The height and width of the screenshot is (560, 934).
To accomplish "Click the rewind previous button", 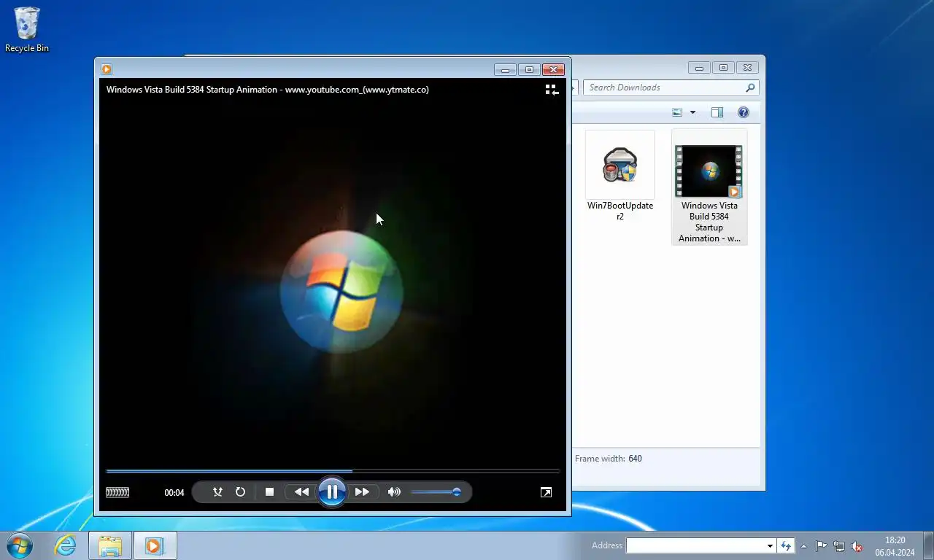I will click(x=301, y=492).
